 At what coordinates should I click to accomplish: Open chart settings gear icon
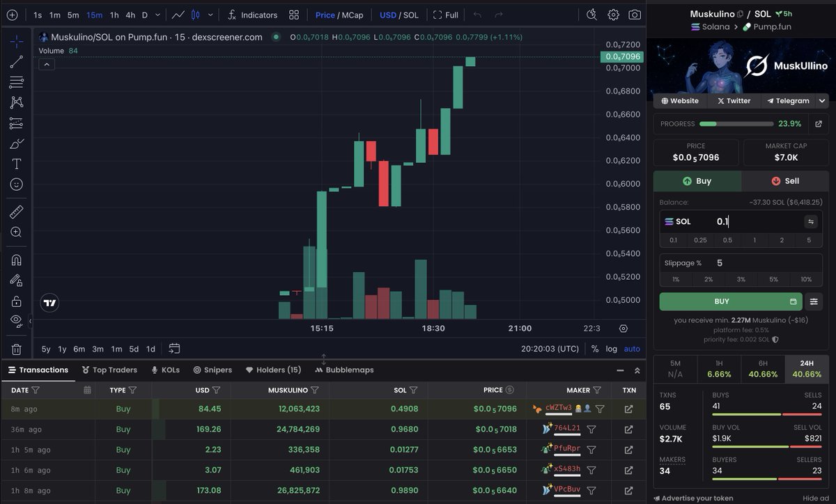click(x=613, y=15)
